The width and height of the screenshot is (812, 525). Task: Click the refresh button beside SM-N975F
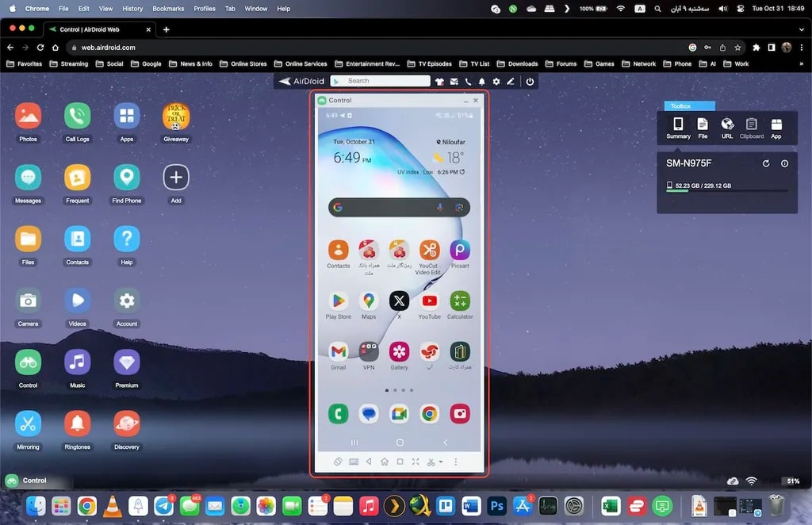pyautogui.click(x=766, y=163)
